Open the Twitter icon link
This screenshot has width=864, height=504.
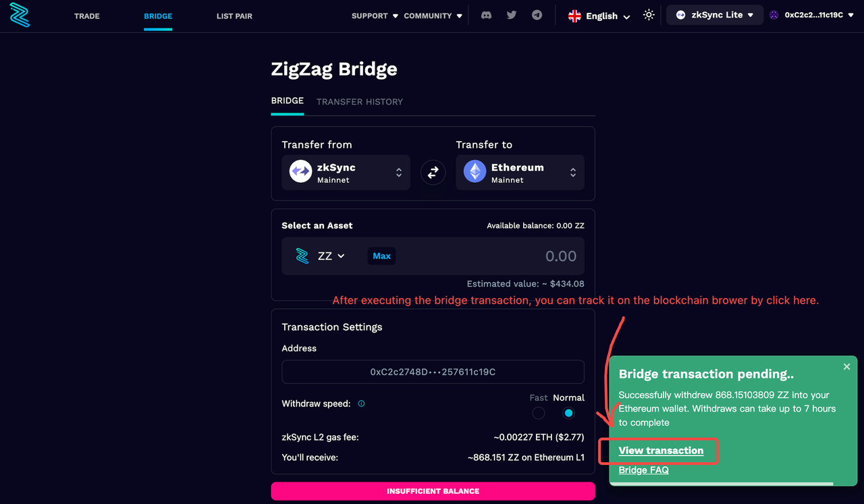512,15
